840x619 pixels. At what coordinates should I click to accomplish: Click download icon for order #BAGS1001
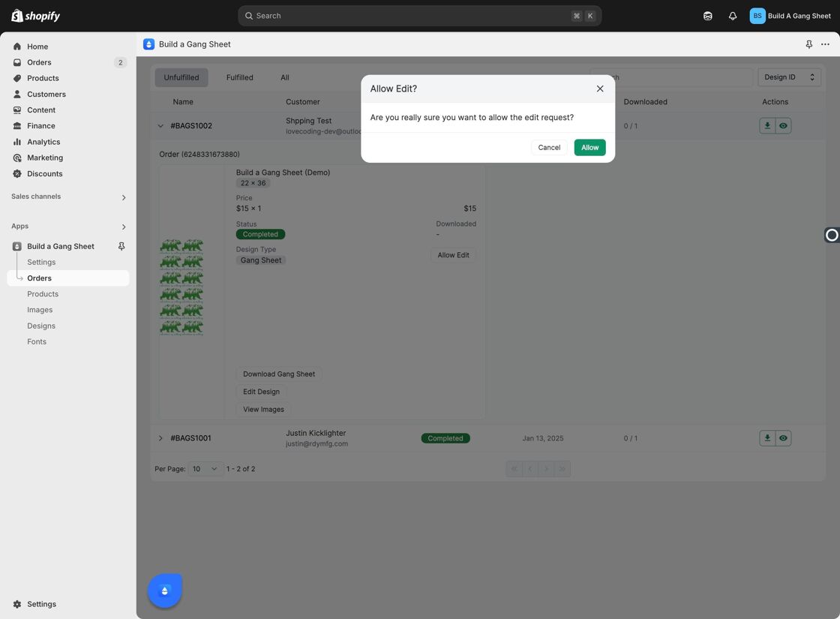767,438
